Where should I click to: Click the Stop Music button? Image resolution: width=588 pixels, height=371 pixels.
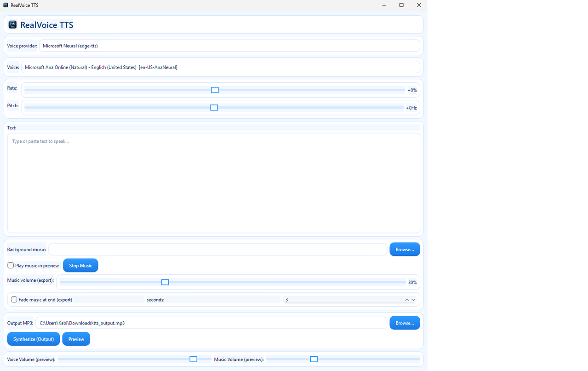tap(80, 266)
